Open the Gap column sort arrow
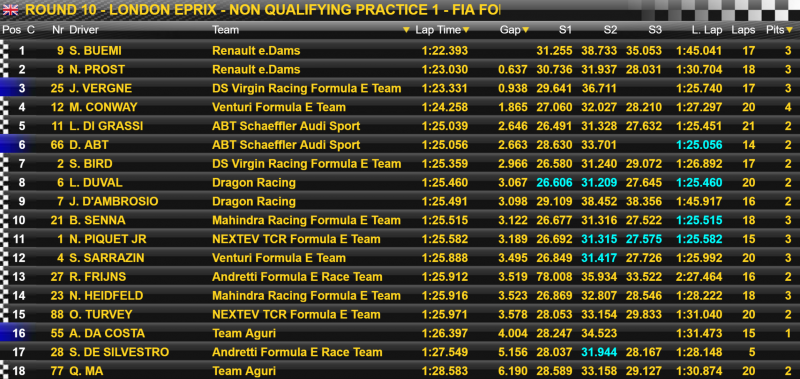800x379 pixels. coord(526,30)
